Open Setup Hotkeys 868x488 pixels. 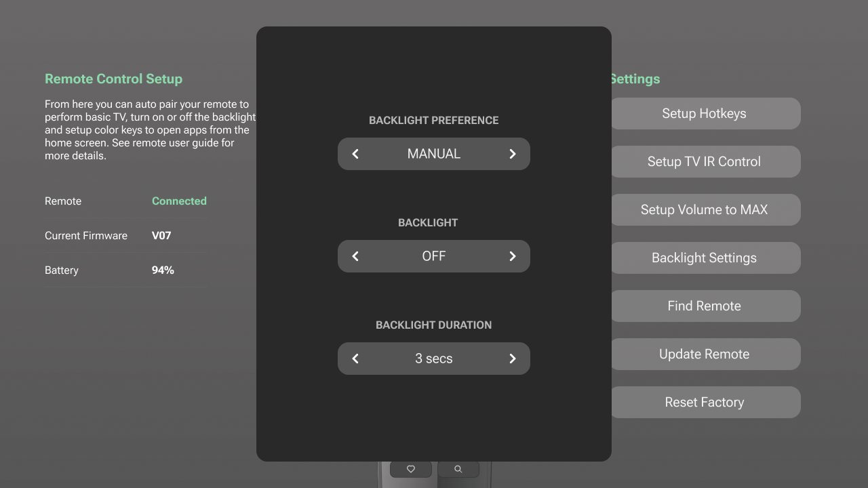point(705,113)
